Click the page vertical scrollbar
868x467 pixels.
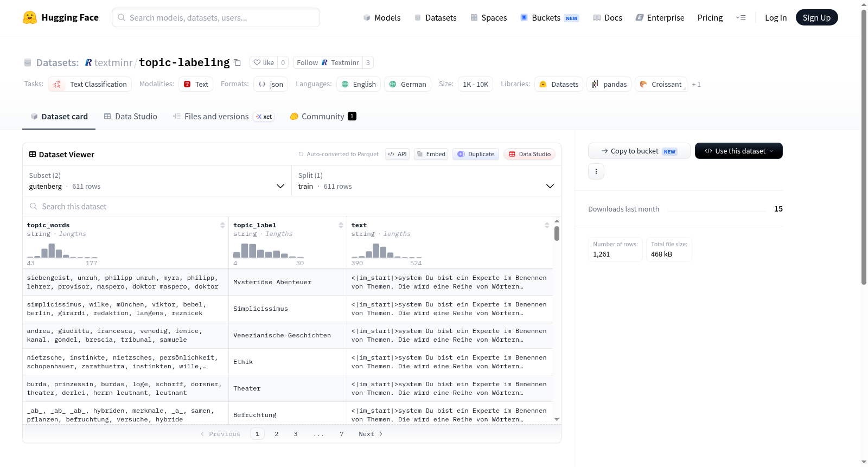(x=864, y=146)
